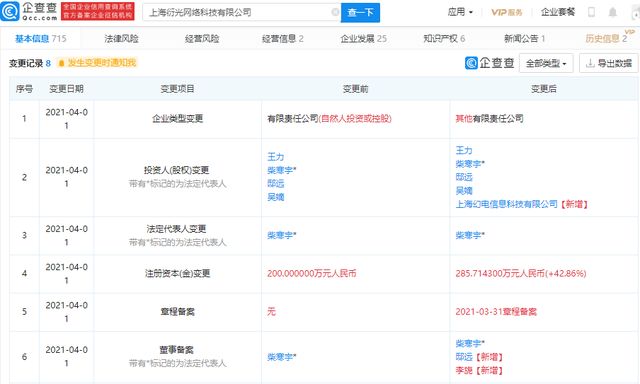
Task: Click the 变更后 column header
Action: tap(544, 89)
